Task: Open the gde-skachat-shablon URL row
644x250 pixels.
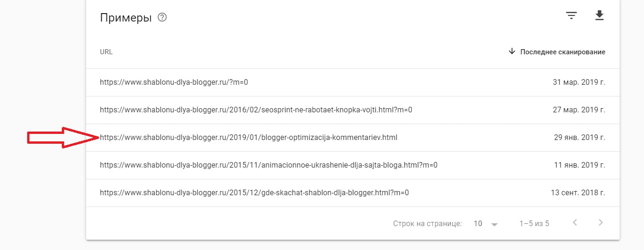Action: pos(353,193)
